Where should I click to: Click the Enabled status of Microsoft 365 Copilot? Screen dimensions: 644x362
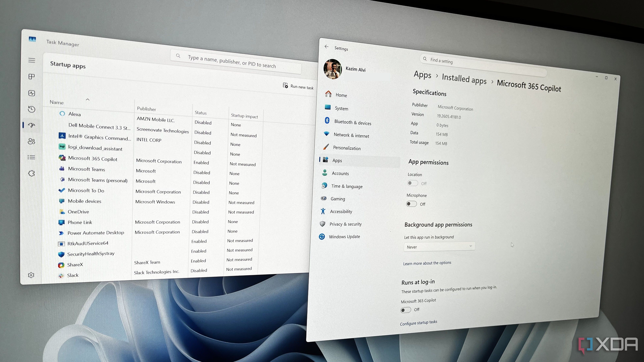pyautogui.click(x=201, y=162)
